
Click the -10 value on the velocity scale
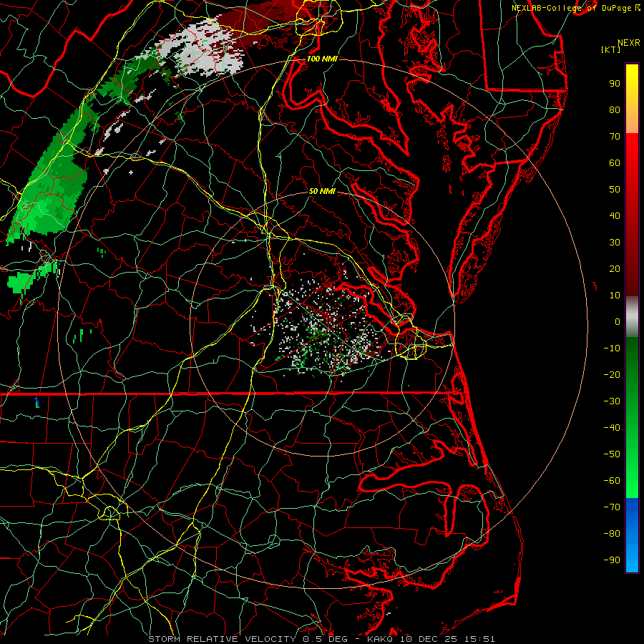click(612, 348)
